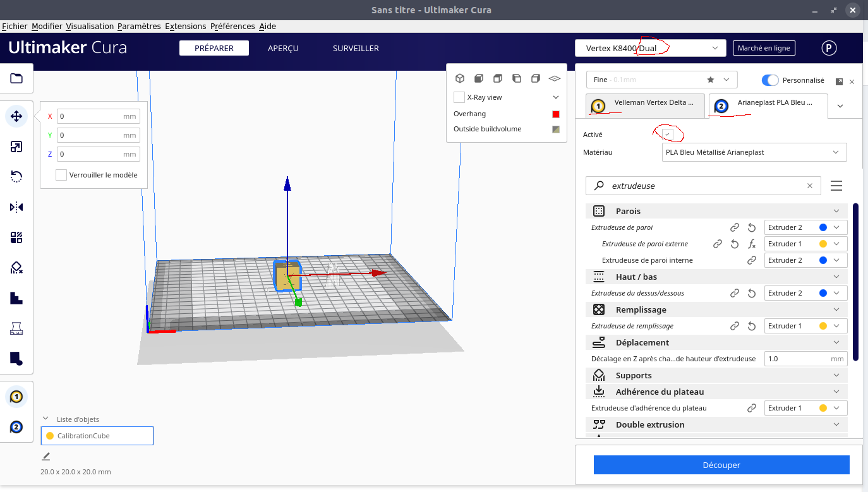
Task: Open the Fichier menu
Action: click(x=15, y=26)
